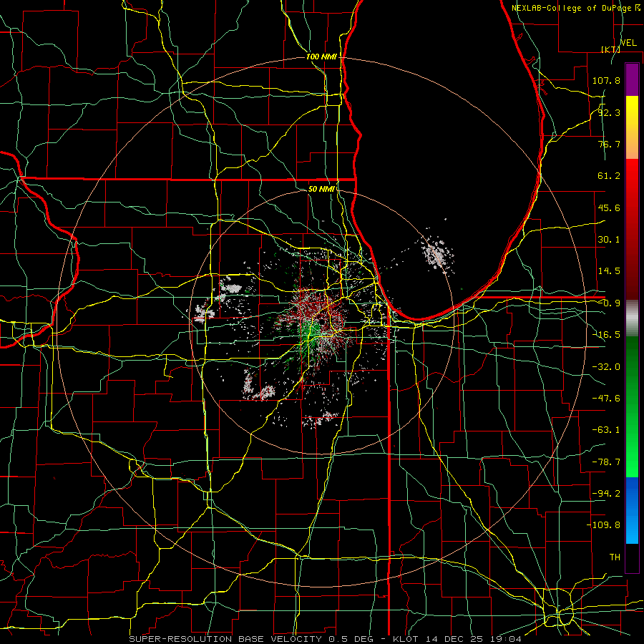Click the 14.5 velocity scale value

click(x=609, y=271)
